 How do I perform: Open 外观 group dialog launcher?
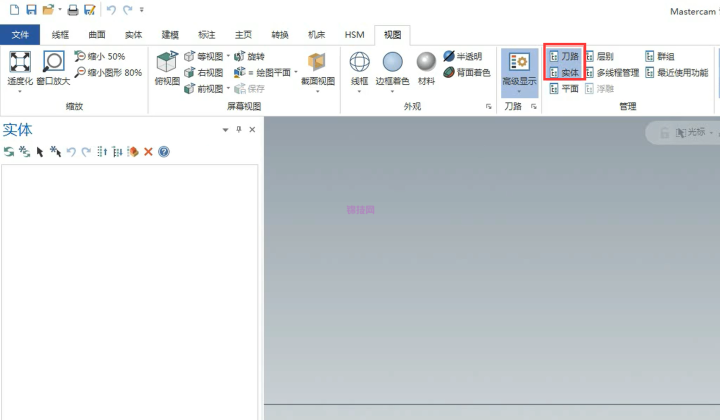pyautogui.click(x=489, y=106)
